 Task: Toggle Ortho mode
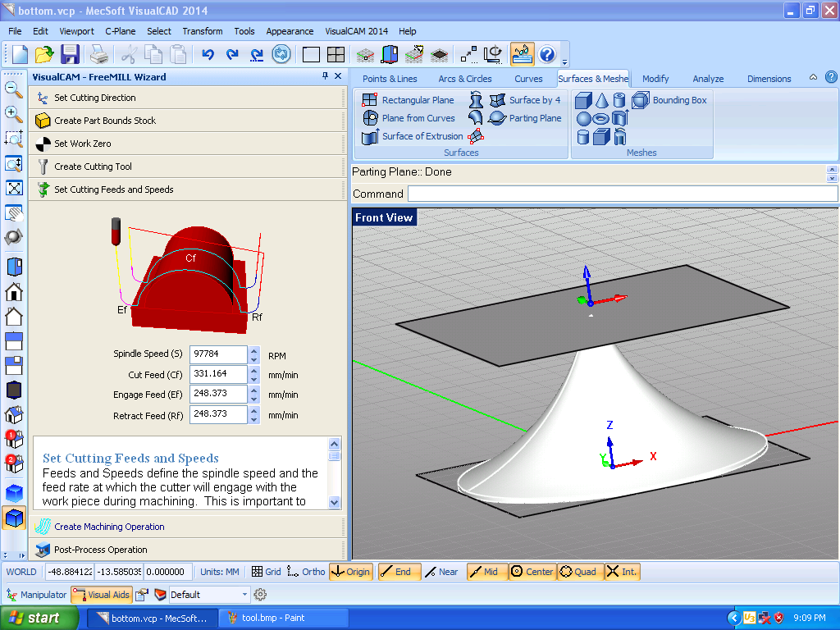306,572
